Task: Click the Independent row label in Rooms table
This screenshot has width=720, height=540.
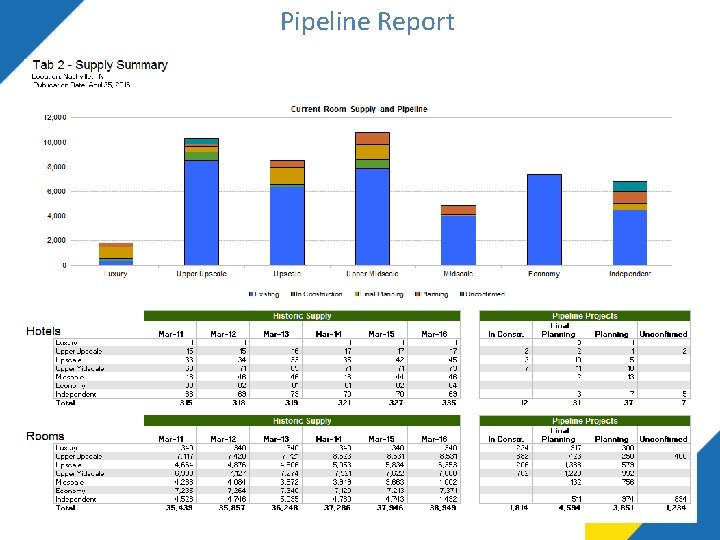Action: tap(76, 499)
